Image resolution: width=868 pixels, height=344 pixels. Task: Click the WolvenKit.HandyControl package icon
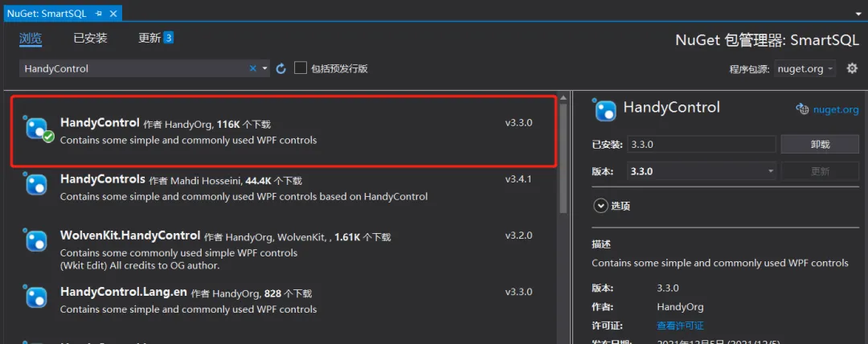36,240
